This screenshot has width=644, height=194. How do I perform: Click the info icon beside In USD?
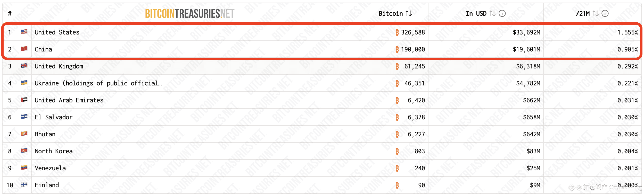point(502,13)
